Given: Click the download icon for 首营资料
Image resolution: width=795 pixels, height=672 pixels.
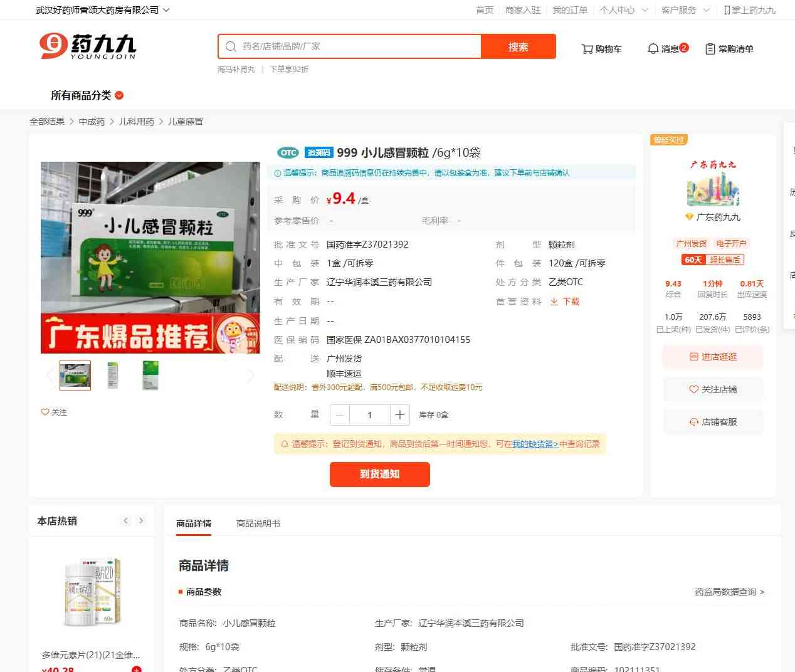Looking at the screenshot, I should [x=554, y=302].
